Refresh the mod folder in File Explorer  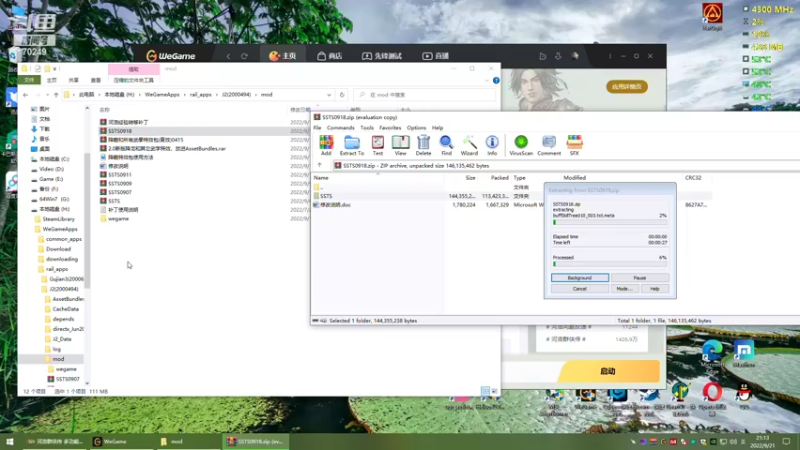coord(342,95)
